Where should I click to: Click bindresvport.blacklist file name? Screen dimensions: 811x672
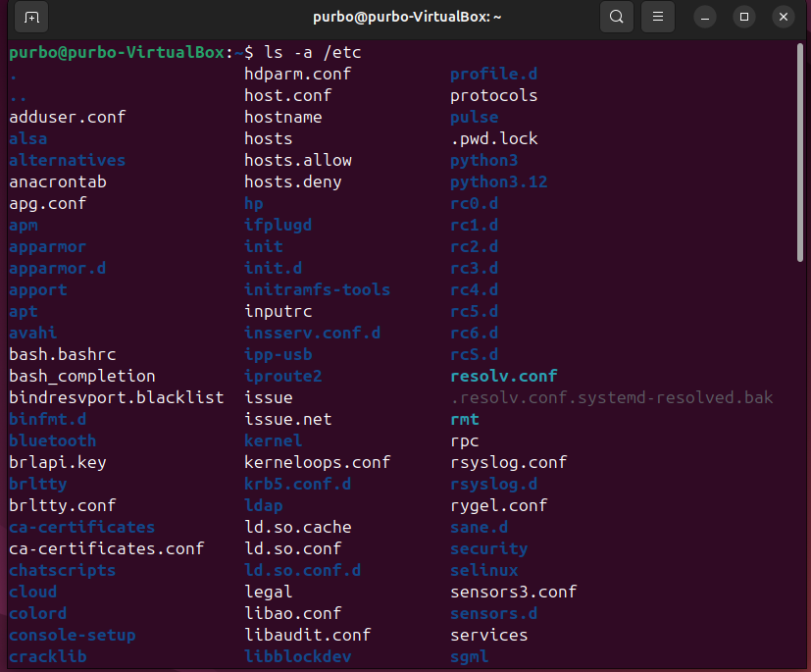click(117, 397)
